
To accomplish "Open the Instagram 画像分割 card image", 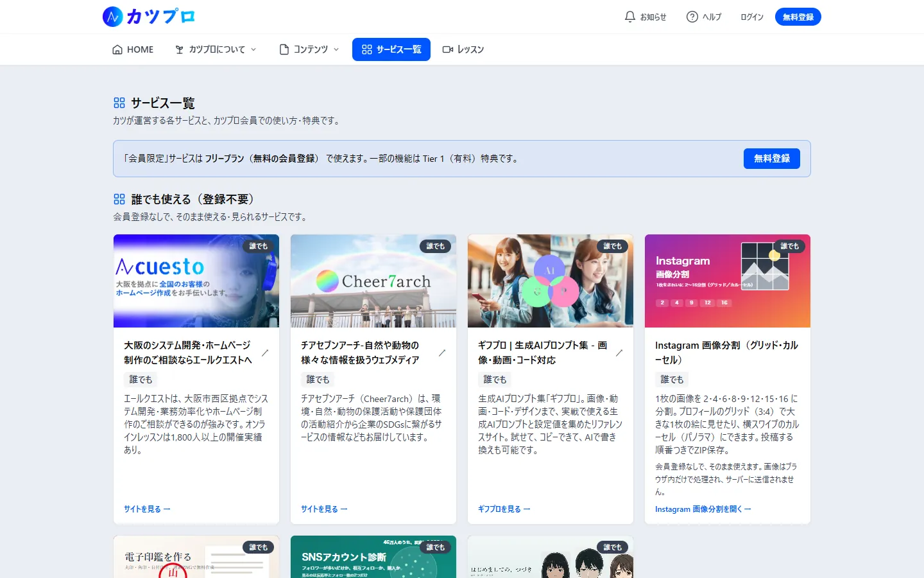I will (728, 281).
